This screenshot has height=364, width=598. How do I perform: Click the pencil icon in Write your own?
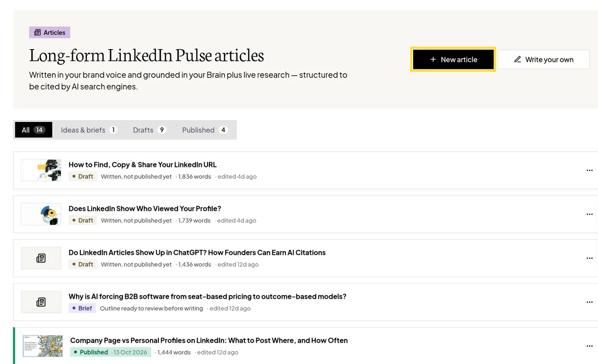tap(518, 60)
